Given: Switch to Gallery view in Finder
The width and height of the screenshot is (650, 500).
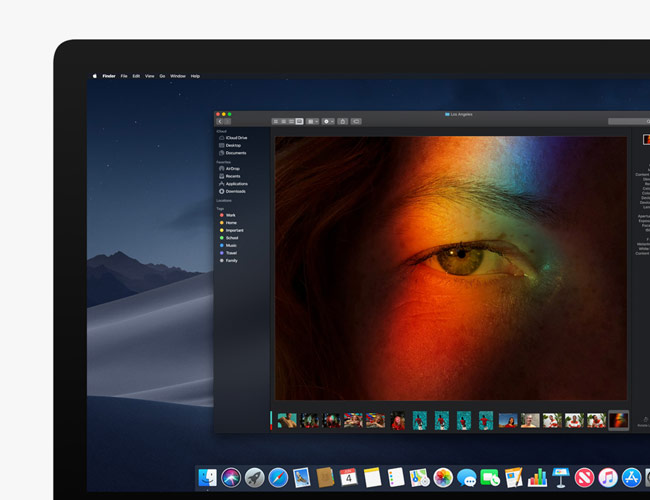Looking at the screenshot, I should tap(299, 121).
